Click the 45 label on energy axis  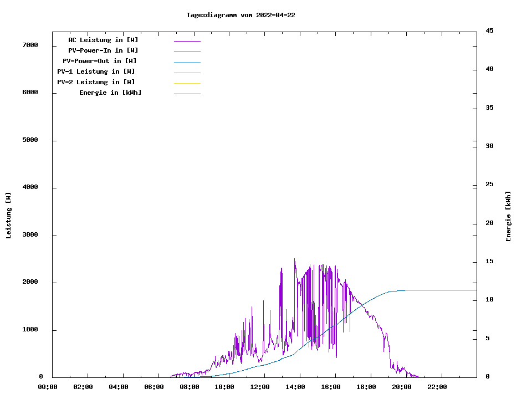[x=489, y=30]
